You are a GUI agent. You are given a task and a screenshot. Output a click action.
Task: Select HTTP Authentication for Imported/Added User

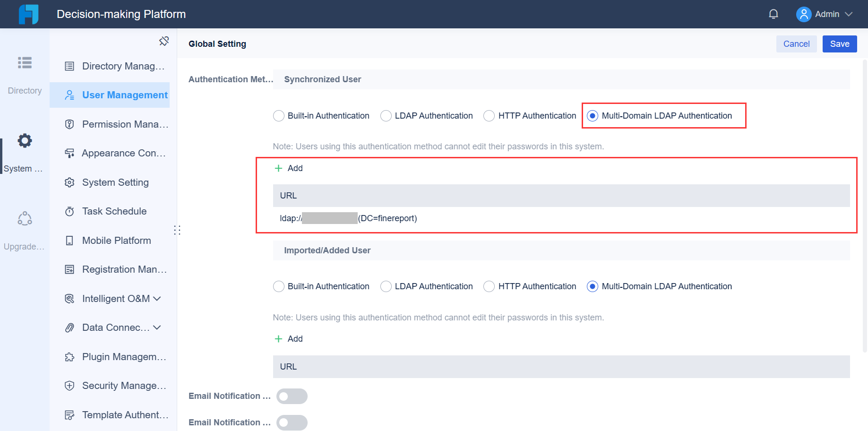click(x=489, y=286)
